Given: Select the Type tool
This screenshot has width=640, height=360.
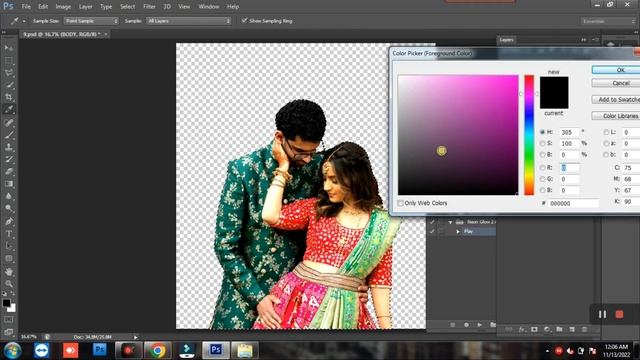Looking at the screenshot, I should coord(9,234).
